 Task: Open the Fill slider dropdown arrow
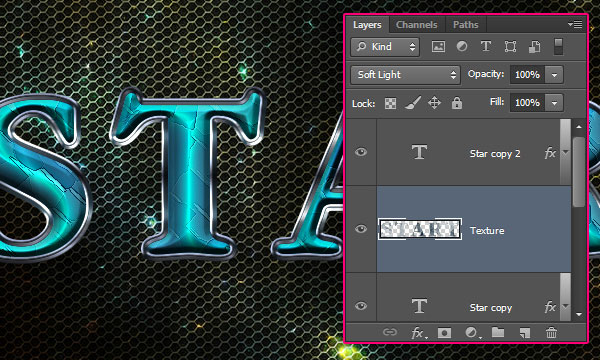click(554, 103)
